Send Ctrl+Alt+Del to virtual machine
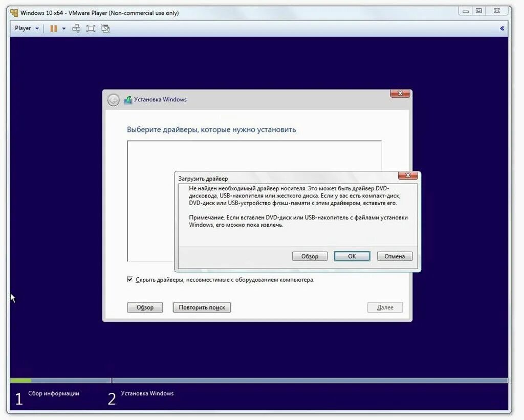The image size is (524, 420). pyautogui.click(x=76, y=29)
